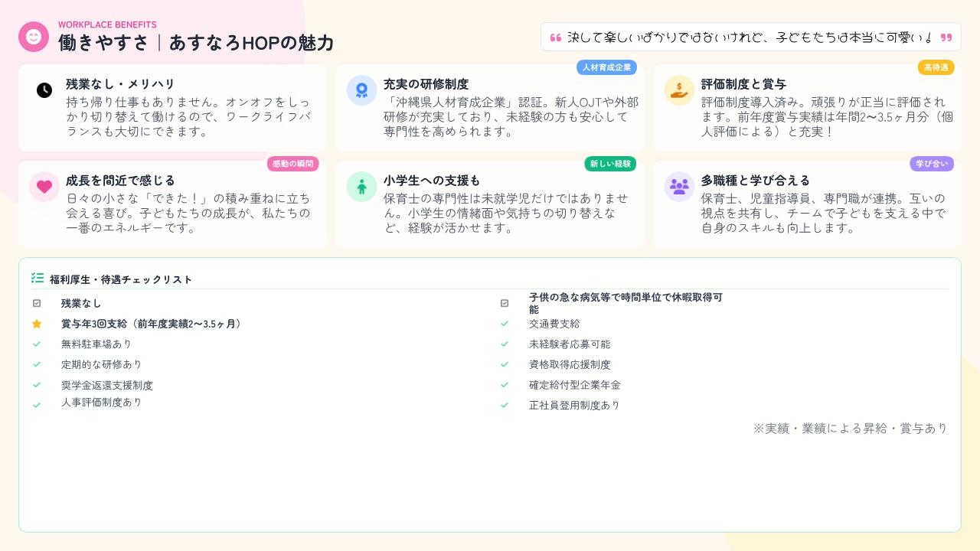The width and height of the screenshot is (980, 551).
Task: Toggle the checkbox next to 残業なし
Action: pyautogui.click(x=37, y=304)
